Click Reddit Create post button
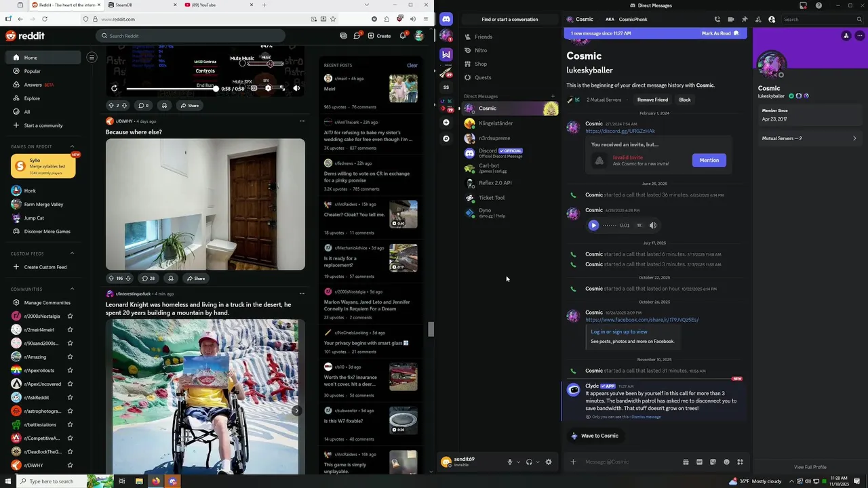The image size is (868, 488). pos(380,36)
